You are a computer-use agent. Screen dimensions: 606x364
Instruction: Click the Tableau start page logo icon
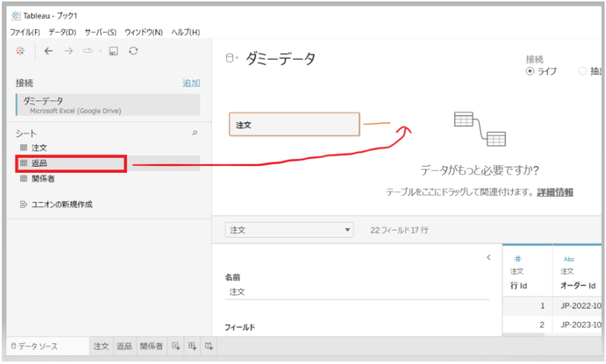click(x=20, y=51)
